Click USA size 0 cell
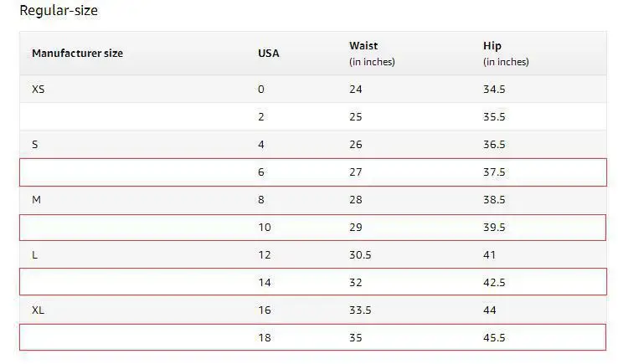This screenshot has width=618, height=364. pyautogui.click(x=261, y=89)
